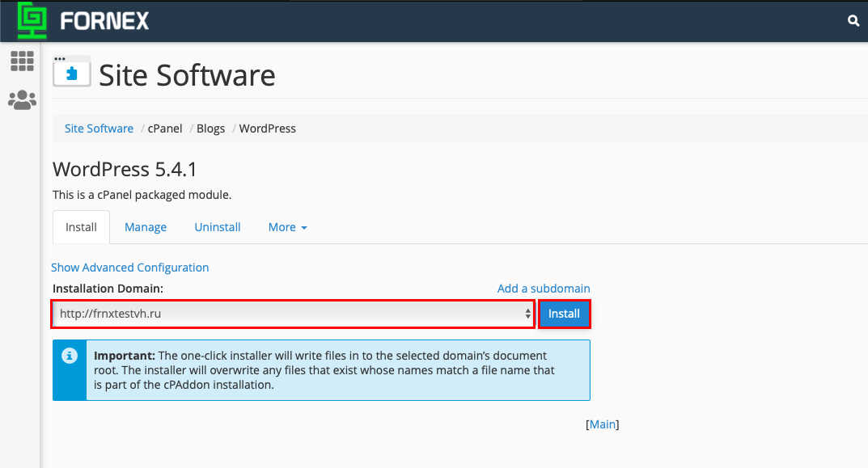This screenshot has width=868, height=468.
Task: Click the 'This is a cPanel packaged module.' text
Action: point(142,195)
